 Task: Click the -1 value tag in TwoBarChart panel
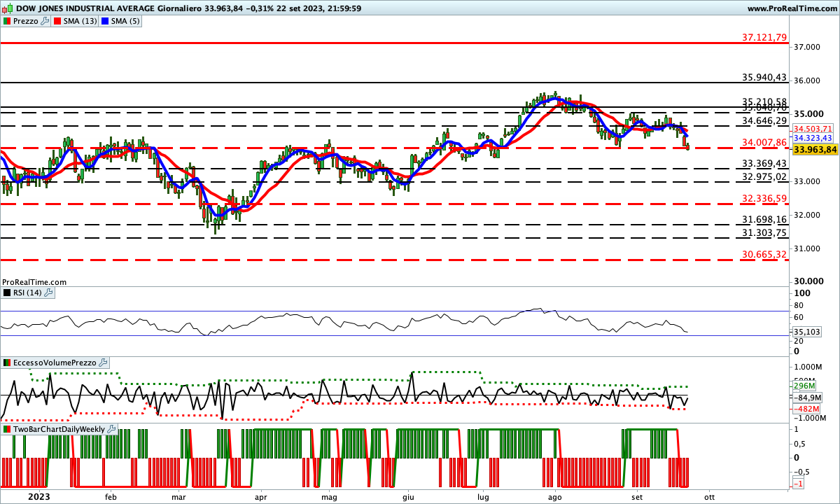[797, 484]
